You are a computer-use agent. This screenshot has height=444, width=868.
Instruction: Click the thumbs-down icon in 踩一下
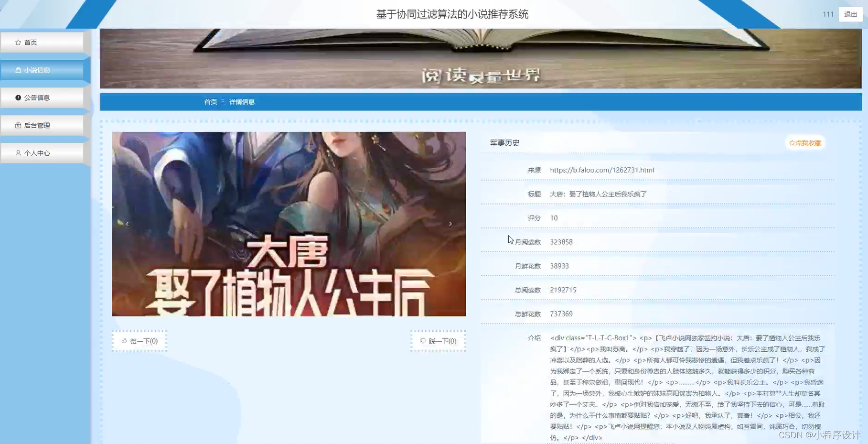(x=423, y=341)
